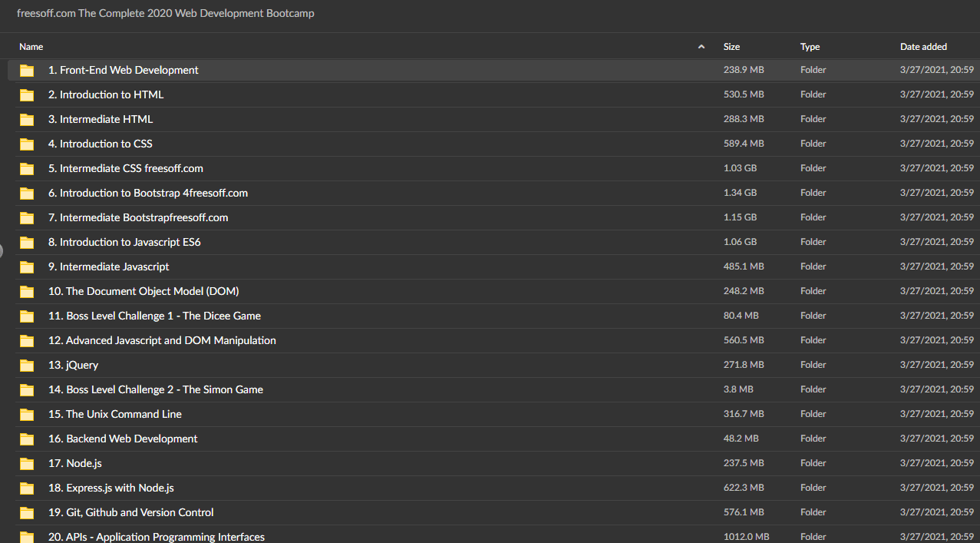980x543 pixels.
Task: Click folder icon beside Front-End Web Development
Action: coord(28,71)
